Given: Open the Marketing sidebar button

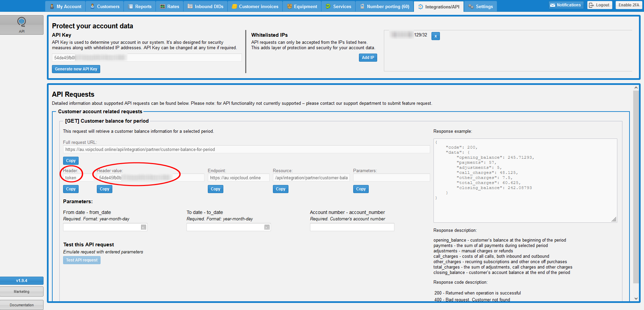Looking at the screenshot, I should 22,291.
